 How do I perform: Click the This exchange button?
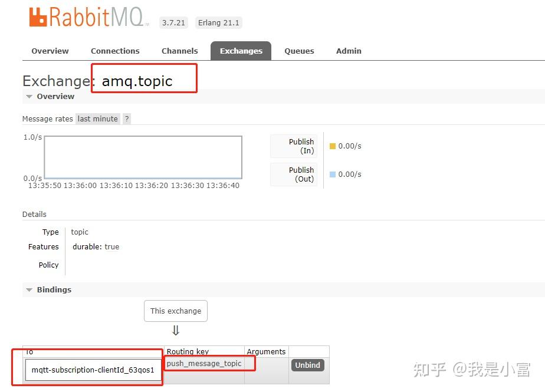[175, 311]
